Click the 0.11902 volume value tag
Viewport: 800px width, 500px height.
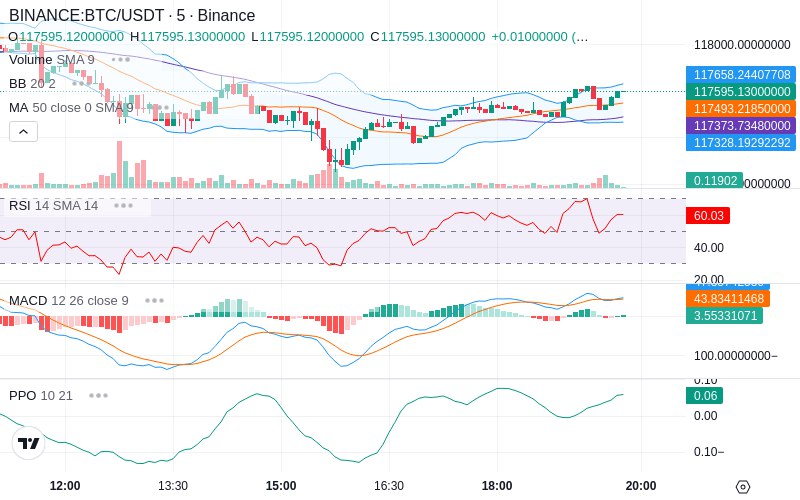[714, 180]
